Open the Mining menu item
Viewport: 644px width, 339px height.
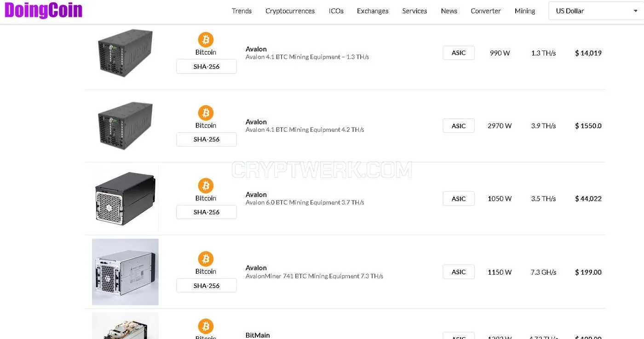(x=525, y=11)
